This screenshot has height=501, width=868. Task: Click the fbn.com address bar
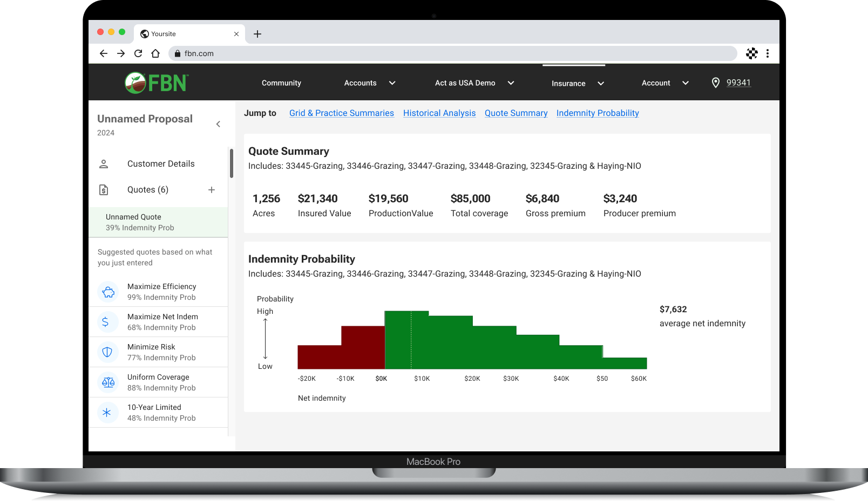[x=453, y=53]
